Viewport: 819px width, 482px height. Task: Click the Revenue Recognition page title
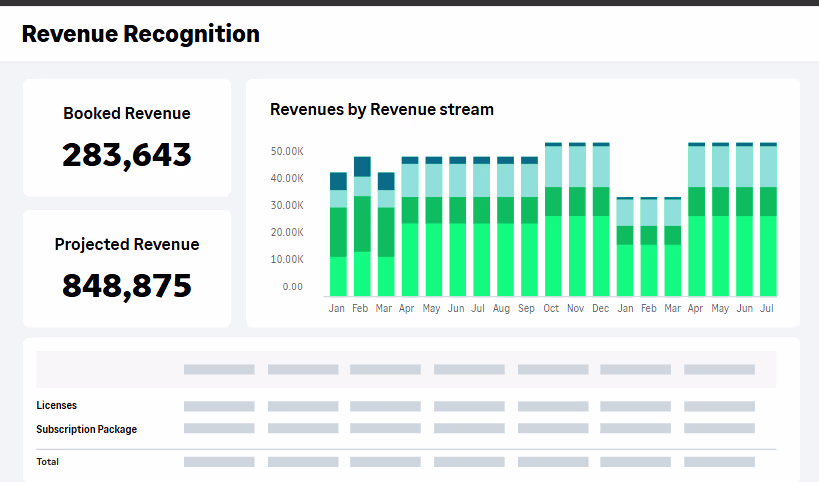[141, 34]
